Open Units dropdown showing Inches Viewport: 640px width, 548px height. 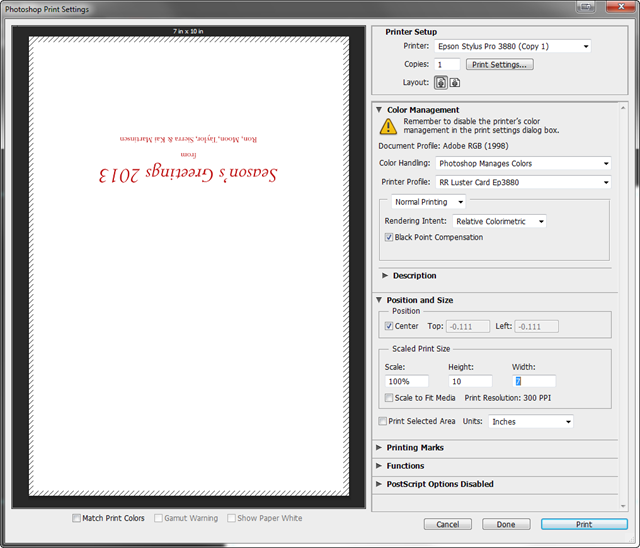click(x=531, y=422)
